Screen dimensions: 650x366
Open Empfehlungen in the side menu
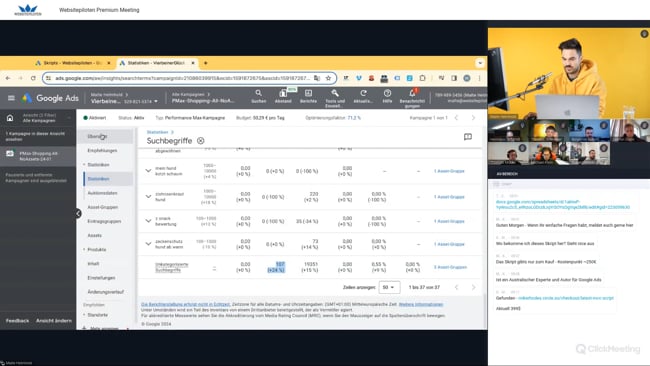pyautogui.click(x=102, y=150)
